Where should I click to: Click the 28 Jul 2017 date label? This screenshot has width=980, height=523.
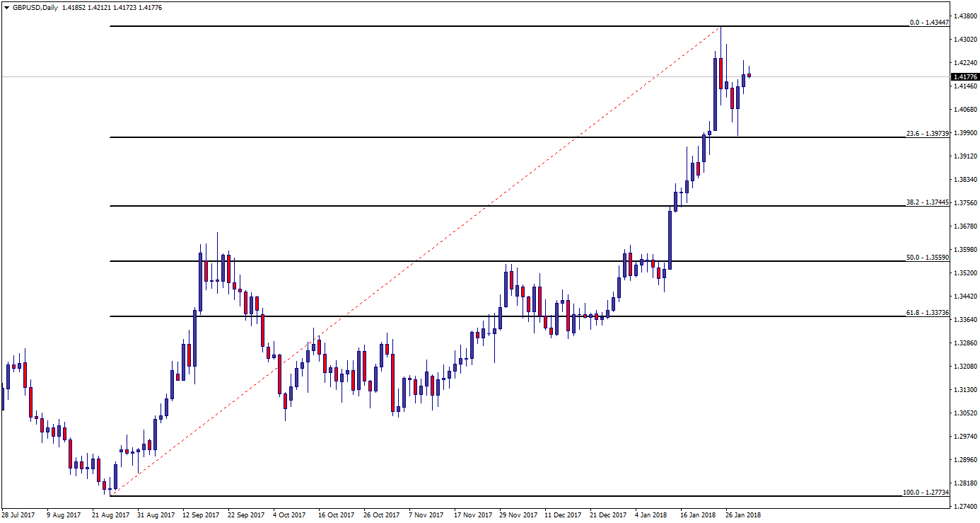coord(19,515)
